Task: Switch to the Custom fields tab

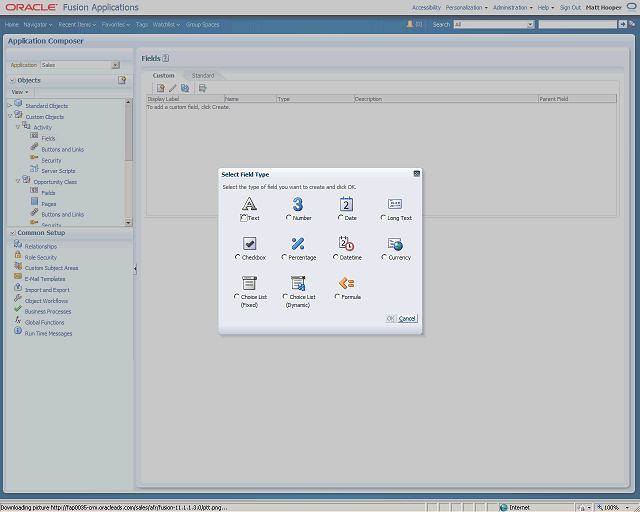Action: click(163, 76)
